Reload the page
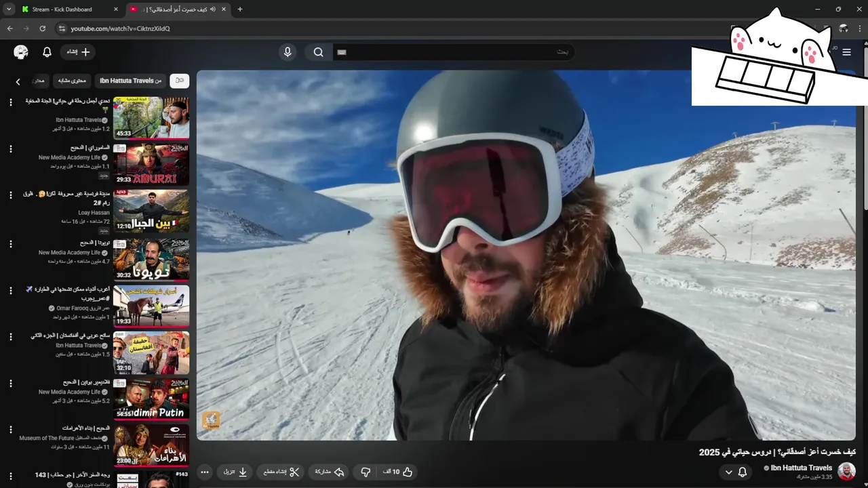The width and height of the screenshot is (868, 488). 42,28
